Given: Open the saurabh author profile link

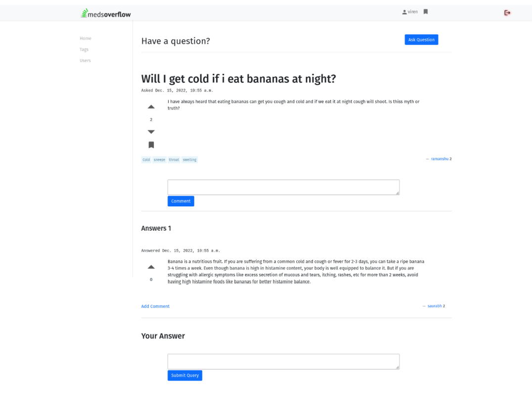Looking at the screenshot, I should [x=435, y=306].
